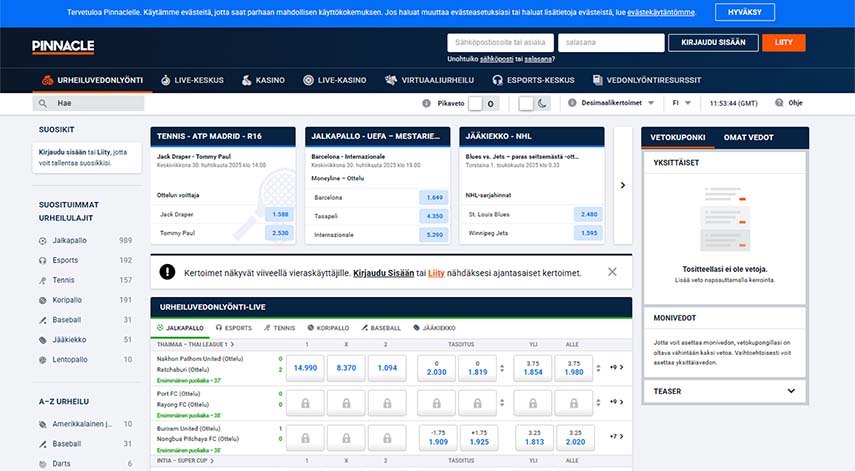
Task: Click the Ohje help icon
Action: point(779,102)
